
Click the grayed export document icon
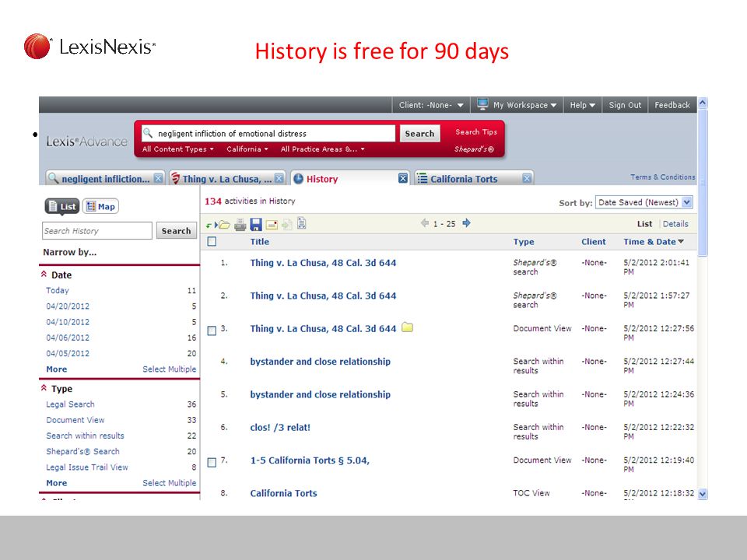[287, 224]
